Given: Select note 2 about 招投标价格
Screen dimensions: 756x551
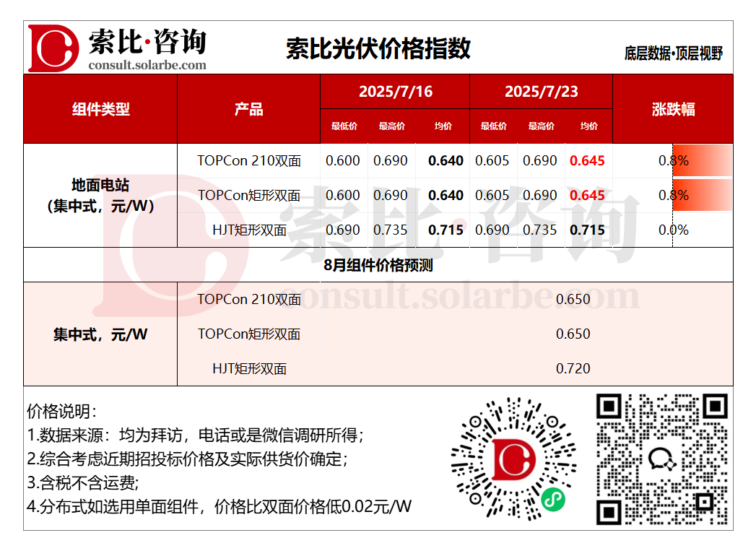Looking at the screenshot, I should click(188, 459).
